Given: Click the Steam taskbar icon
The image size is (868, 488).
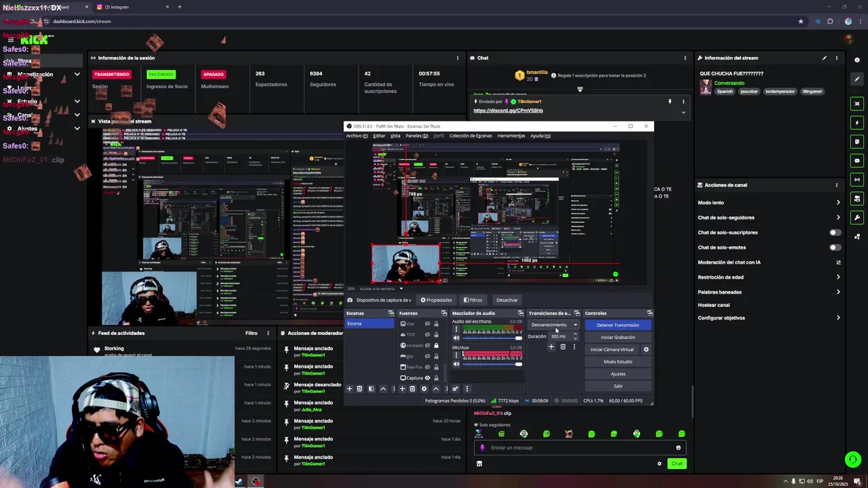Looking at the screenshot, I should point(239,481).
